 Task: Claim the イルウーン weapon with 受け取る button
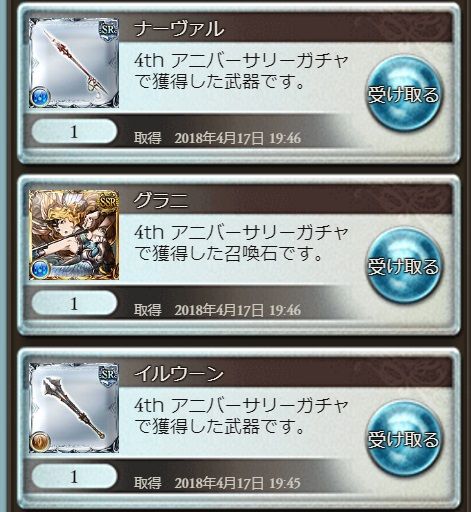coord(404,439)
